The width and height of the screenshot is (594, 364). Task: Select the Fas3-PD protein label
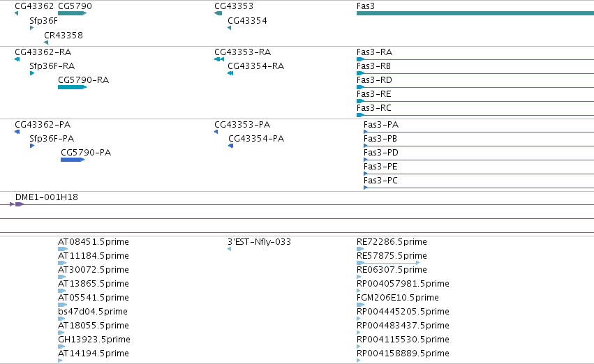(x=381, y=153)
